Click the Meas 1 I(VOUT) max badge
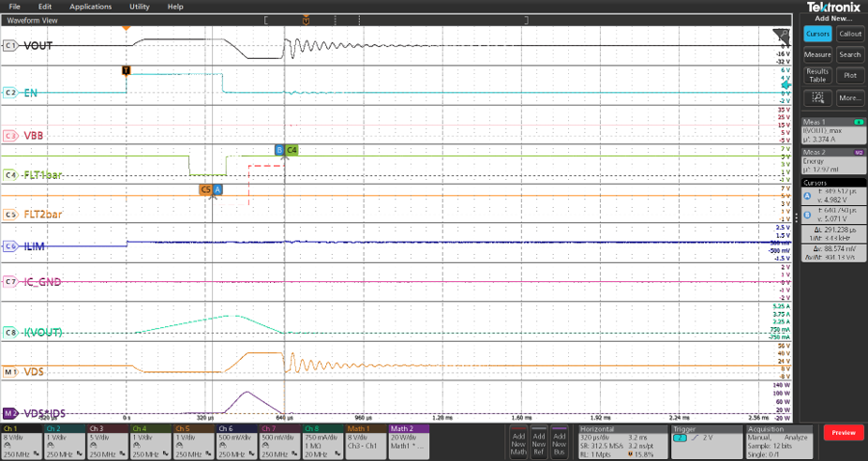Image resolution: width=868 pixels, height=461 pixels. point(833,129)
